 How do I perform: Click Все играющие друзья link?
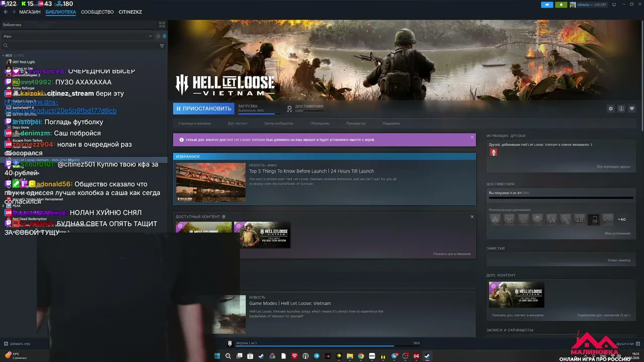coord(613,166)
